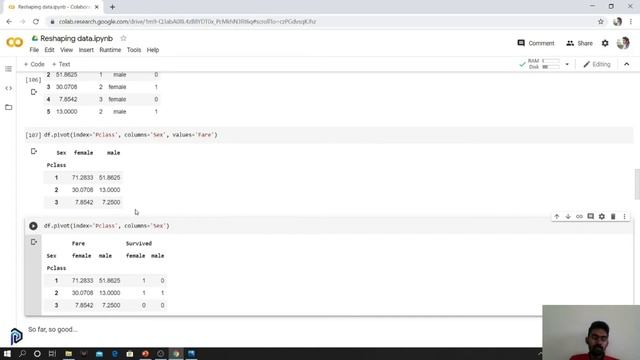Click the 'So far, so good...' text cell
The height and width of the screenshot is (360, 640).
[x=53, y=329]
